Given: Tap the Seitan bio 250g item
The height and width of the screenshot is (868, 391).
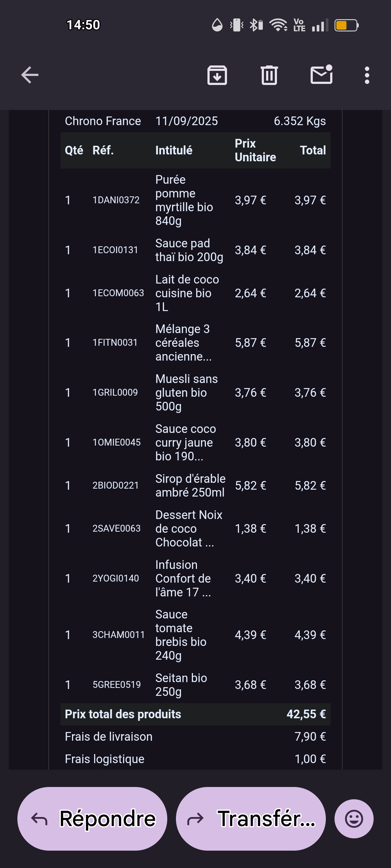Looking at the screenshot, I should tap(181, 685).
